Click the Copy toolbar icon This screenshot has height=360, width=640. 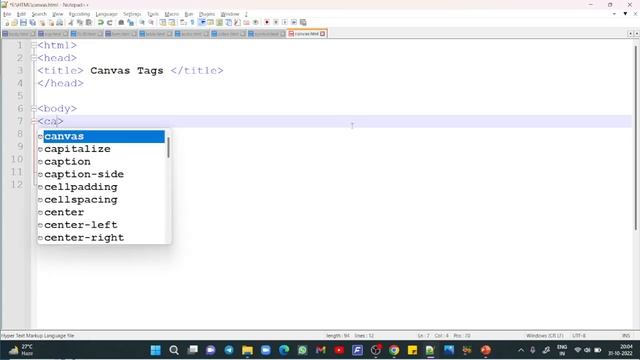80,22
